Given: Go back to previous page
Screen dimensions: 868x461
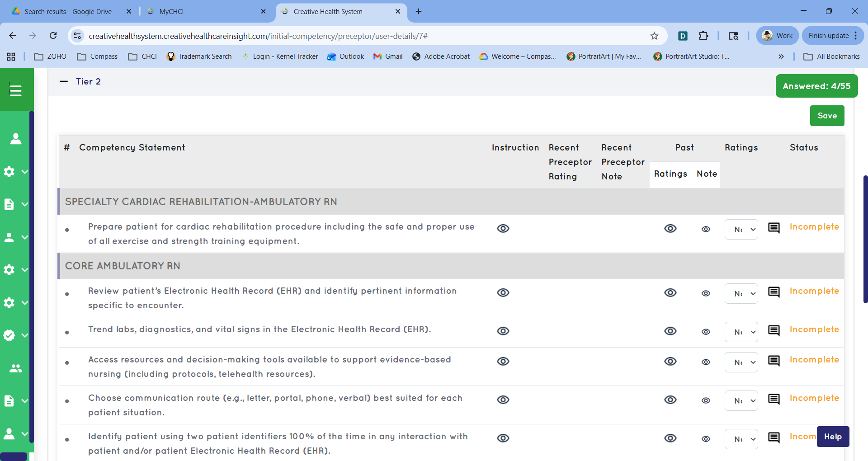Looking at the screenshot, I should 13,36.
